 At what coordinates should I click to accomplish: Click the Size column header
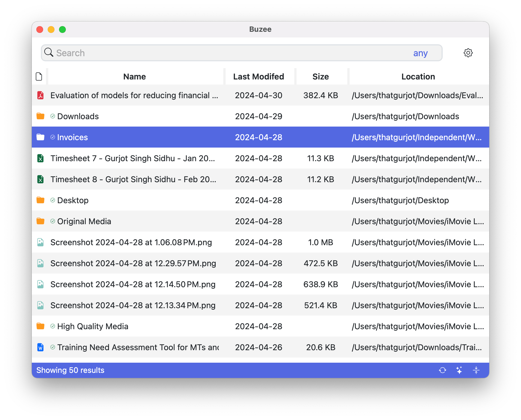tap(321, 77)
